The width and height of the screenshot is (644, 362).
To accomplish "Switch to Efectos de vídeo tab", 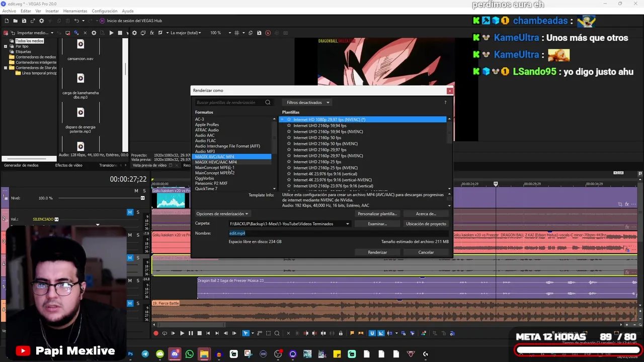I will (x=69, y=165).
